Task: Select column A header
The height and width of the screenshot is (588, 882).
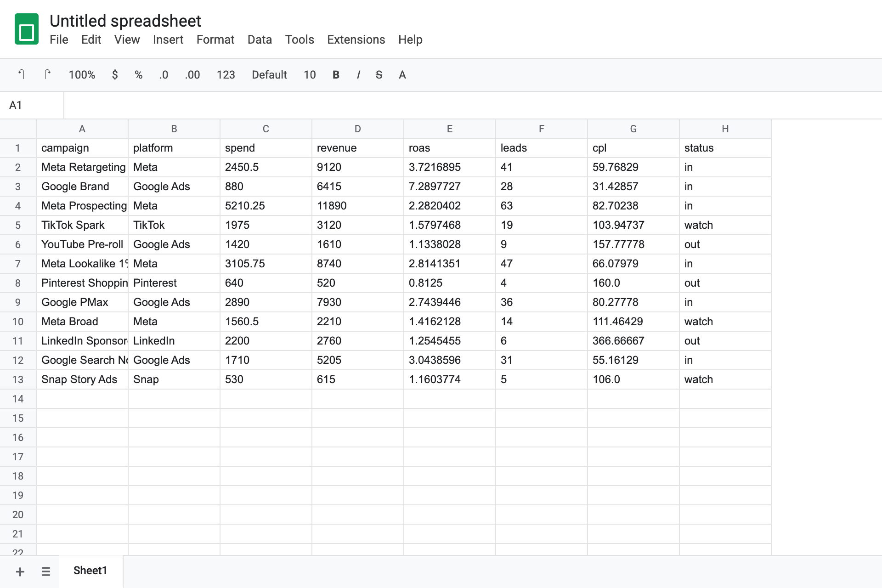Action: [x=82, y=129]
